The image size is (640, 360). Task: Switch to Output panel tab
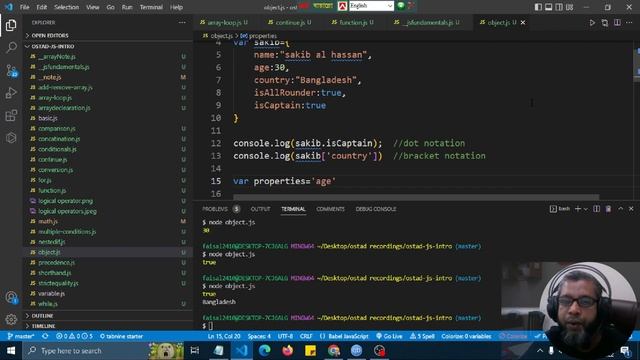260,209
